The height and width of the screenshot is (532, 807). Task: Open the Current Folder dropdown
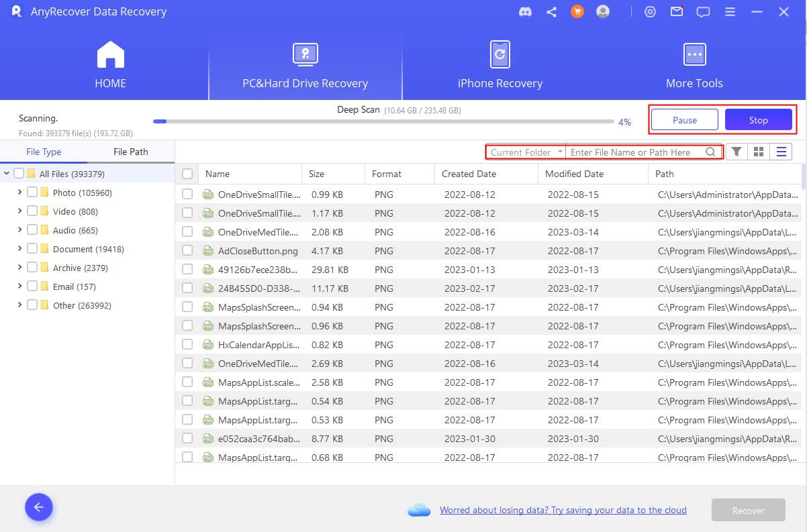[526, 152]
